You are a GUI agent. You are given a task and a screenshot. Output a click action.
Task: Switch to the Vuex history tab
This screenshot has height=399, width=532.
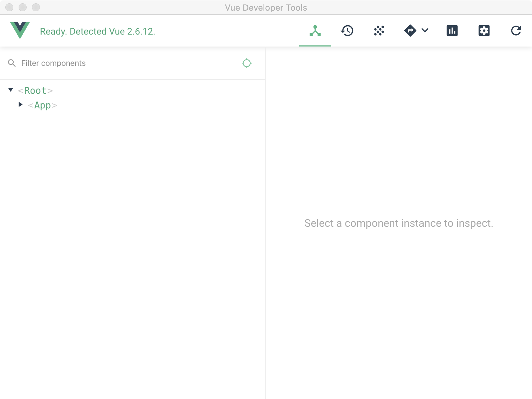347,31
